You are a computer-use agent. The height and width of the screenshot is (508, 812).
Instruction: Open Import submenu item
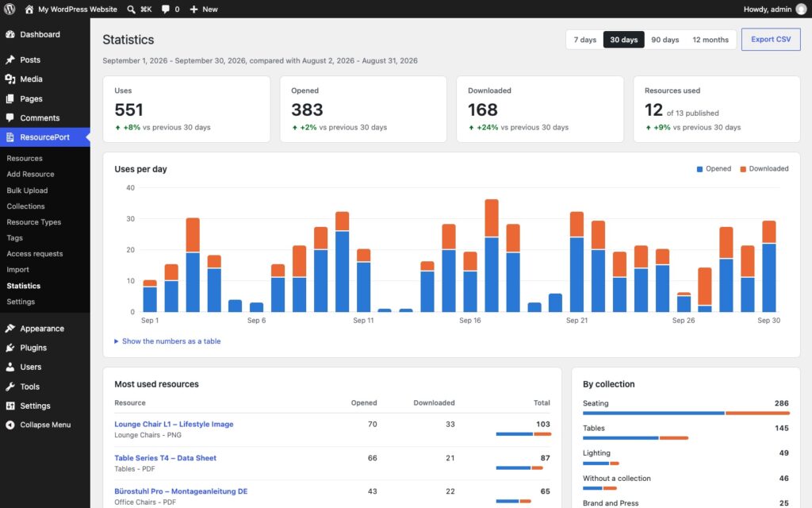[x=17, y=270]
